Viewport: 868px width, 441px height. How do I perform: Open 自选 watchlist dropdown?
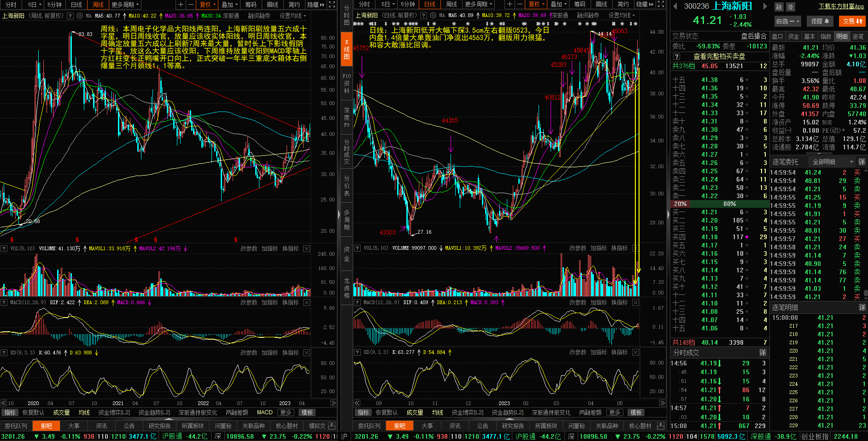click(788, 21)
